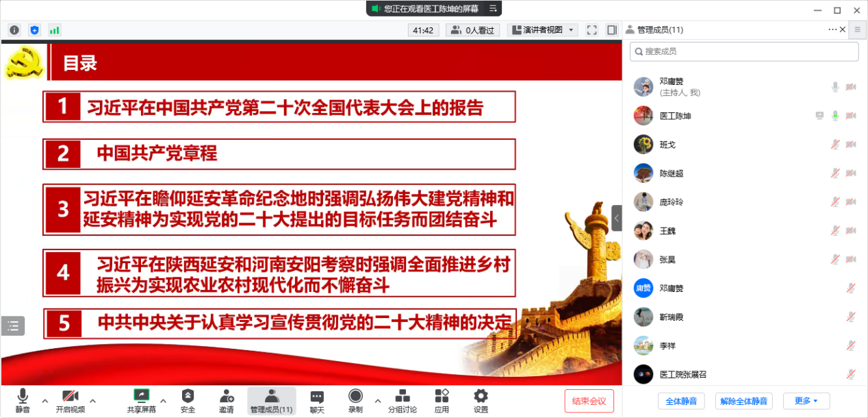Open the Chat (聊天) panel
Screen dimensions: 868x418
[317, 401]
